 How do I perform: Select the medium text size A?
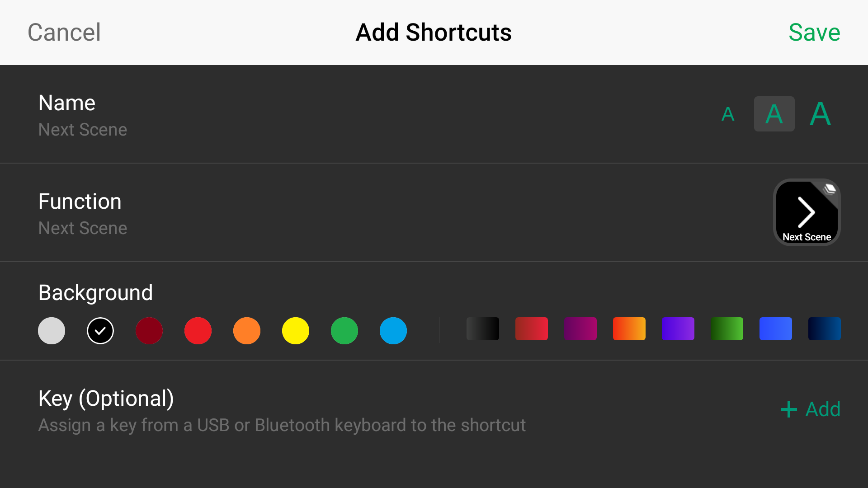pos(774,114)
